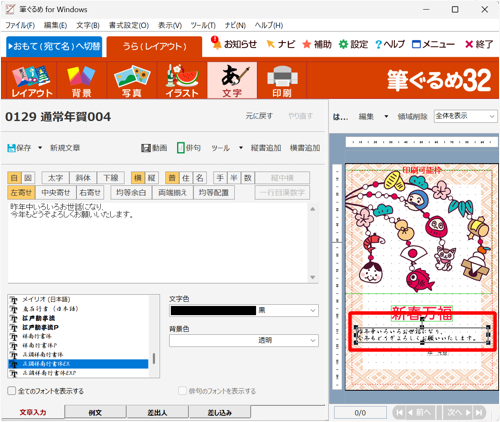This screenshot has height=422, width=500.
Task: Click the 0/0 page counter field
Action: pyautogui.click(x=360, y=413)
